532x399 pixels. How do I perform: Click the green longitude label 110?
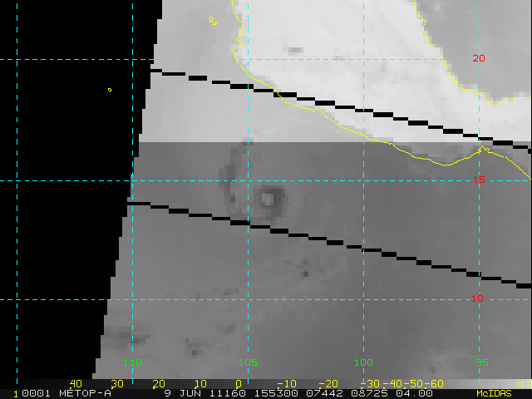click(x=132, y=362)
